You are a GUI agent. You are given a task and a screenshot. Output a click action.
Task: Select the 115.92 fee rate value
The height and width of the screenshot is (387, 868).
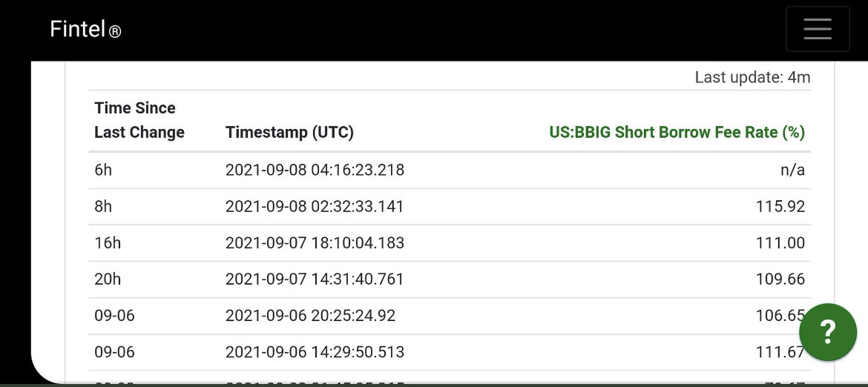(x=780, y=207)
